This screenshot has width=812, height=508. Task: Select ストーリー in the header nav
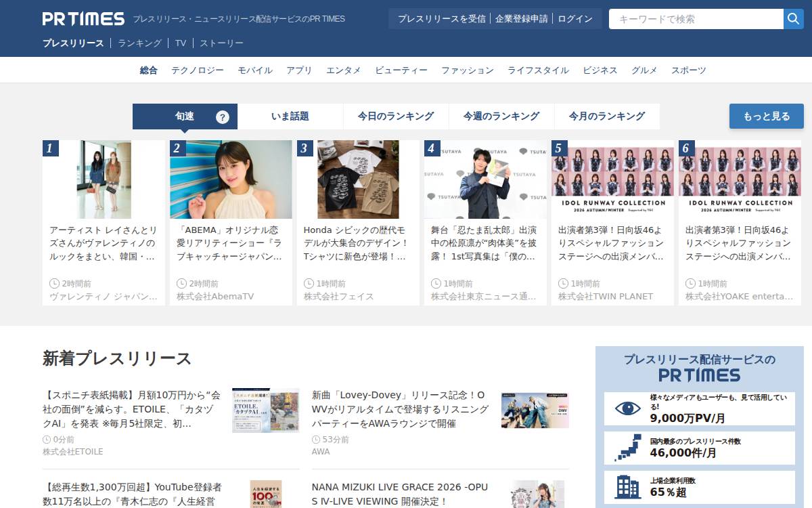[x=221, y=43]
